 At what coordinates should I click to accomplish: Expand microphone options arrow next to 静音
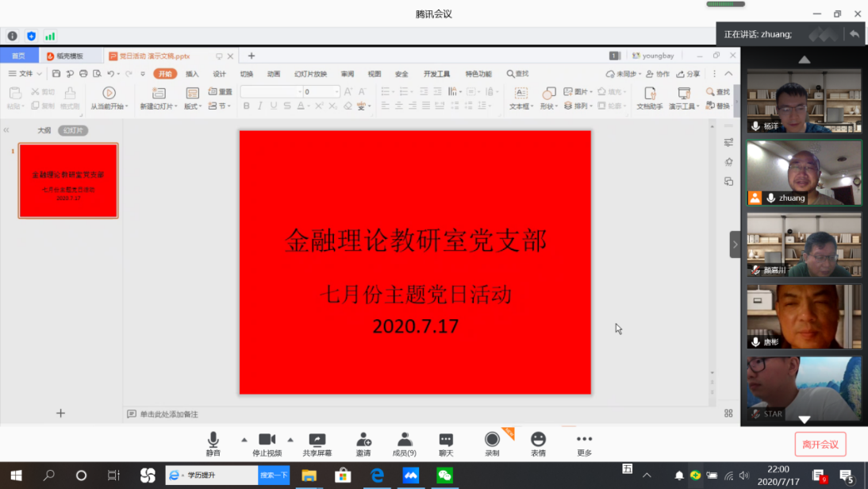[x=244, y=439]
